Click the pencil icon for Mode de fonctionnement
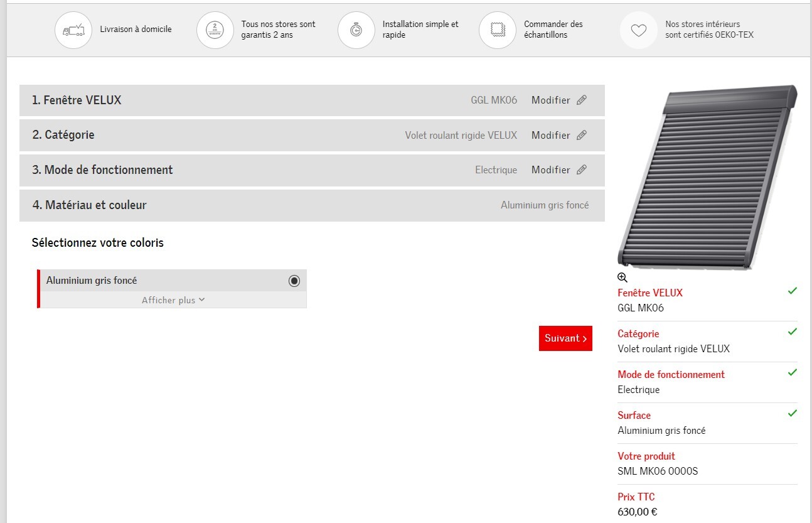Image resolution: width=812 pixels, height=523 pixels. (582, 170)
